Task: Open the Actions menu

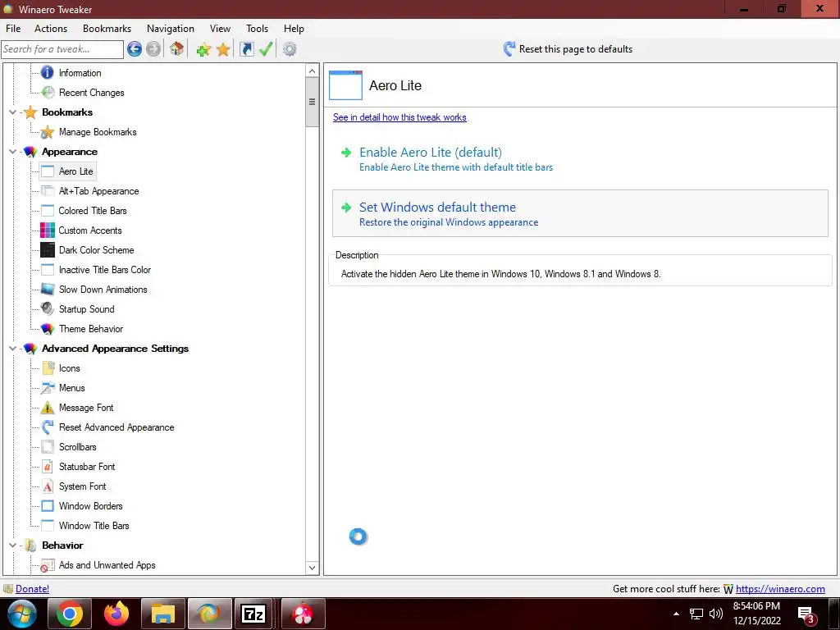Action: click(51, 29)
